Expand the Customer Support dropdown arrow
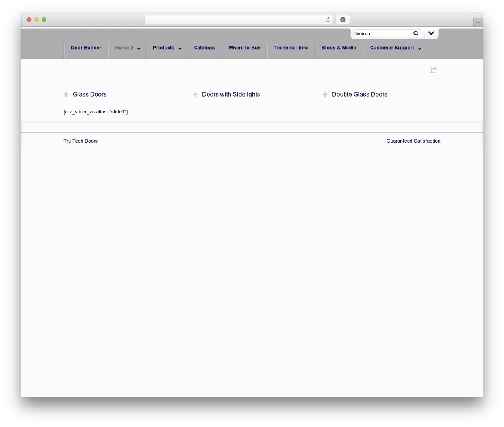The width and height of the screenshot is (504, 427). pyautogui.click(x=420, y=48)
